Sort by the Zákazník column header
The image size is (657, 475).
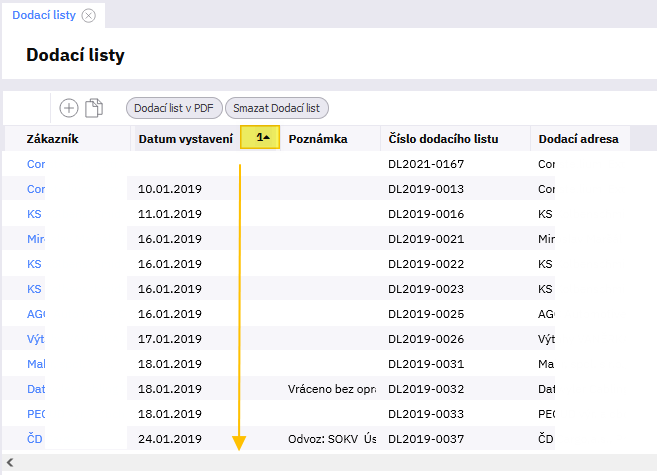click(53, 139)
